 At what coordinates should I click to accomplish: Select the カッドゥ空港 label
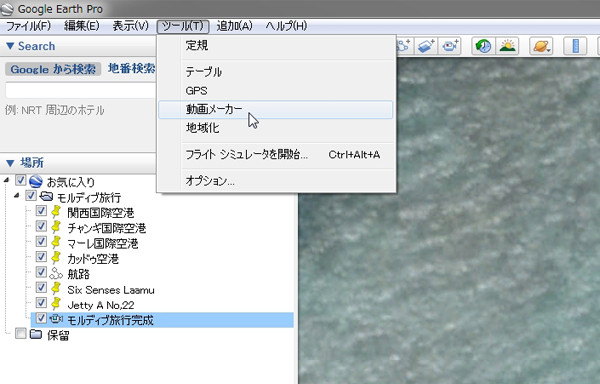coord(93,259)
